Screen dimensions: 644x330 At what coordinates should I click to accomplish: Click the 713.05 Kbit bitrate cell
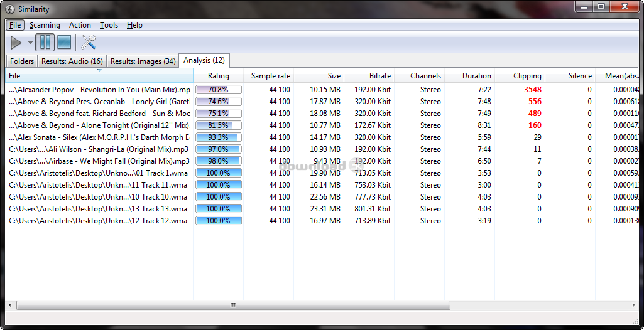[x=373, y=173]
